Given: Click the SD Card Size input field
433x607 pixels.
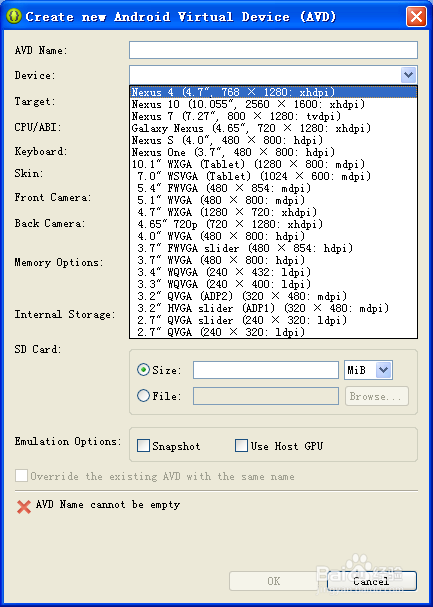Looking at the screenshot, I should click(x=266, y=370).
